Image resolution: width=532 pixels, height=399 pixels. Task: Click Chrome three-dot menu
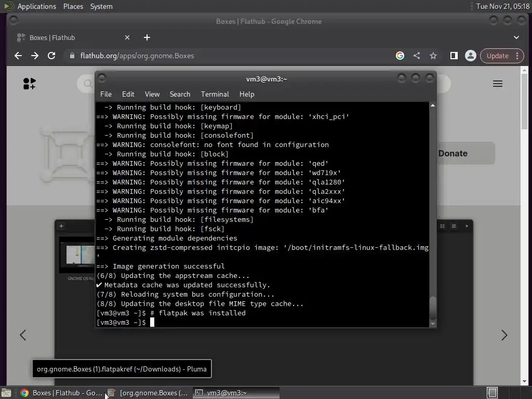pyautogui.click(x=517, y=56)
